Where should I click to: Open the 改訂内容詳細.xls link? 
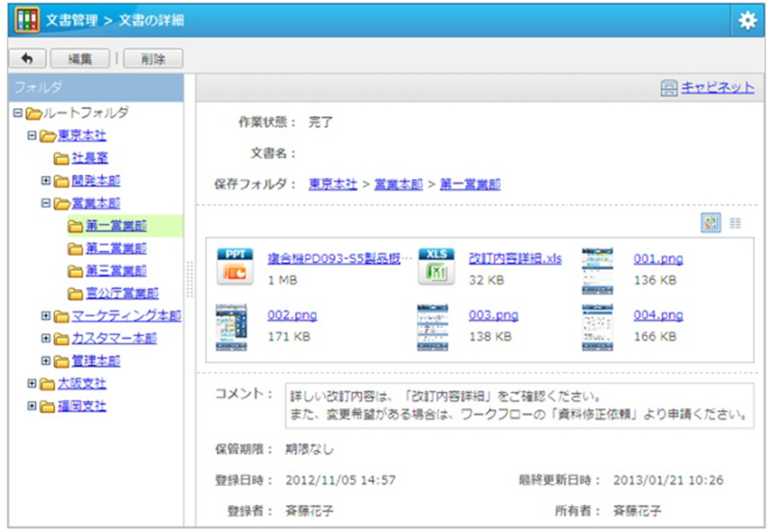pyautogui.click(x=514, y=259)
